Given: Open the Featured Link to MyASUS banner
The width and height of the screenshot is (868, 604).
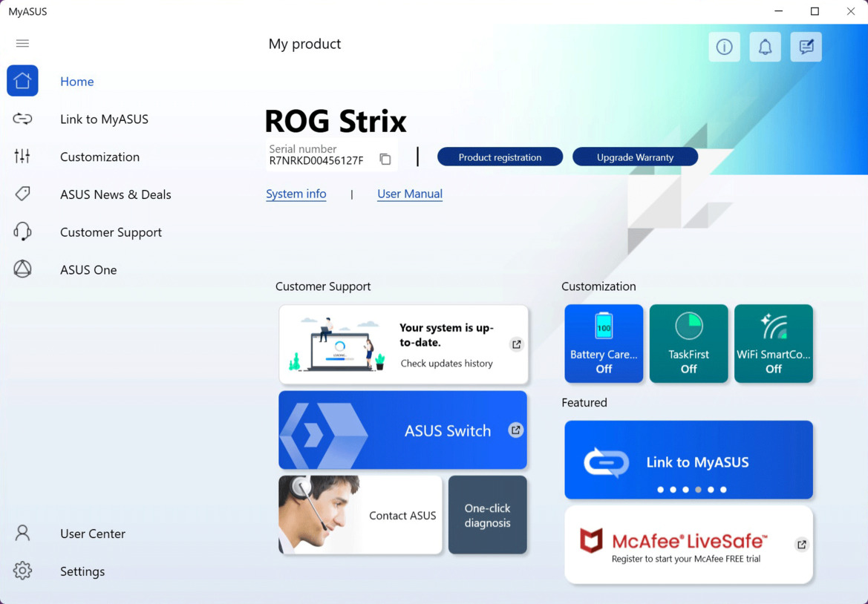Looking at the screenshot, I should [688, 459].
